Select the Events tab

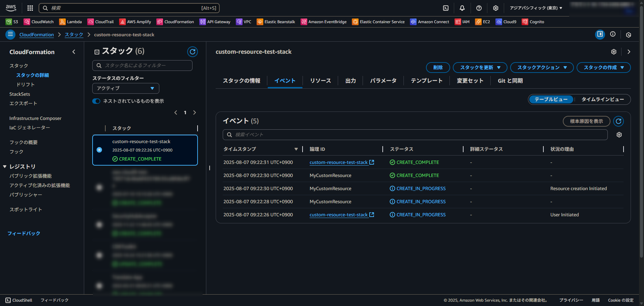pyautogui.click(x=285, y=81)
